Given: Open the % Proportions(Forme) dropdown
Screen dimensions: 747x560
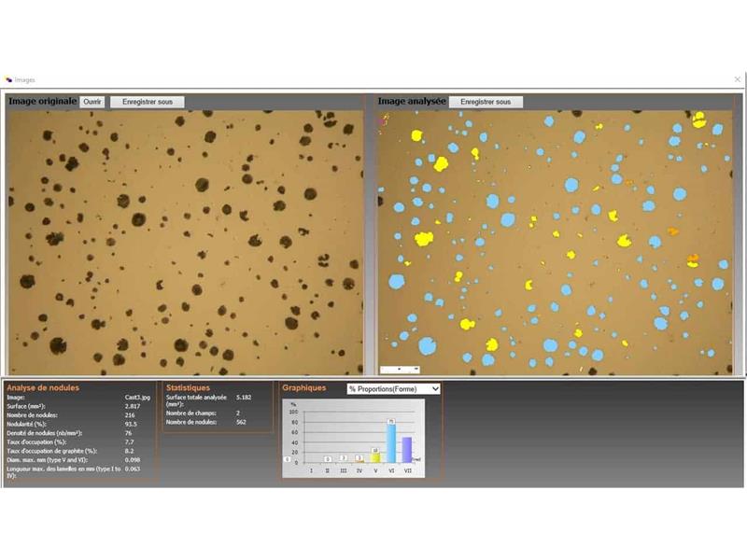Looking at the screenshot, I should (x=393, y=388).
